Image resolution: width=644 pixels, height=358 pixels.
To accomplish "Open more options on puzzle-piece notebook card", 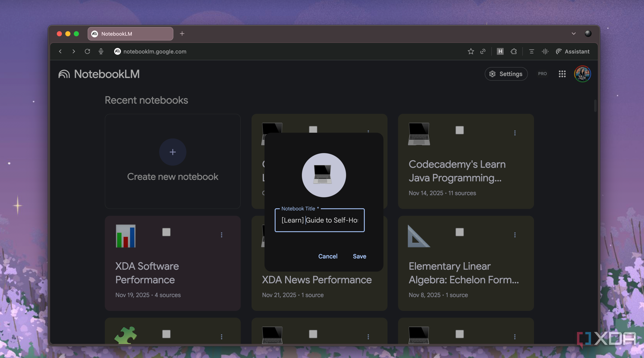I will click(x=221, y=337).
